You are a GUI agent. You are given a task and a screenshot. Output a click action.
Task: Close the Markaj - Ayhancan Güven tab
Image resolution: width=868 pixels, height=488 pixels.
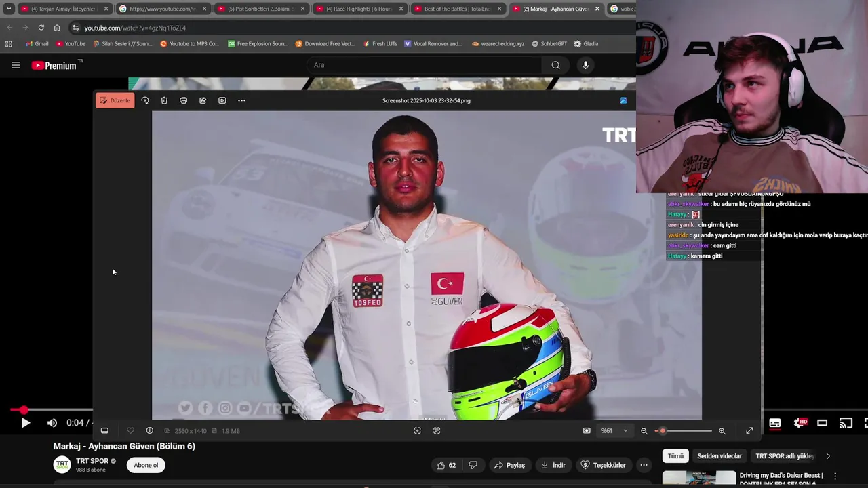(597, 9)
